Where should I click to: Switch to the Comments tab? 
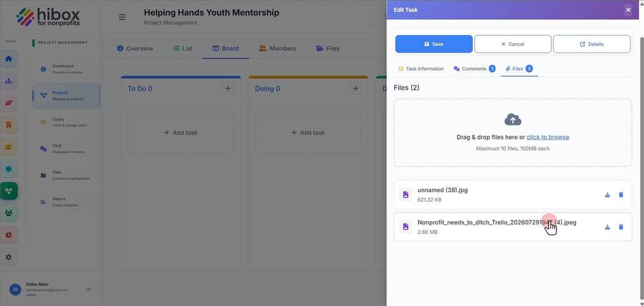[x=474, y=69]
